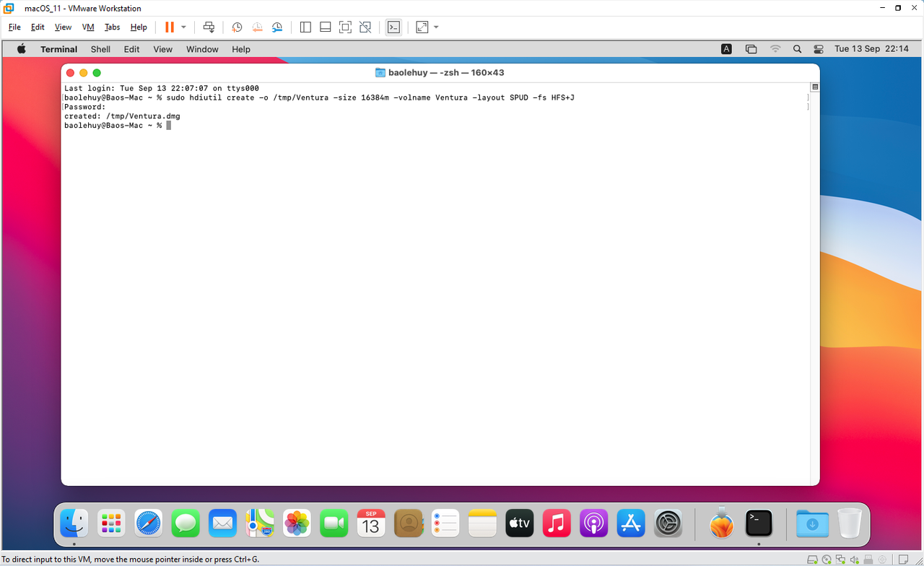Click the text 'created: /tmp/Ventura.dmg'
This screenshot has height=566, width=924.
coord(122,116)
